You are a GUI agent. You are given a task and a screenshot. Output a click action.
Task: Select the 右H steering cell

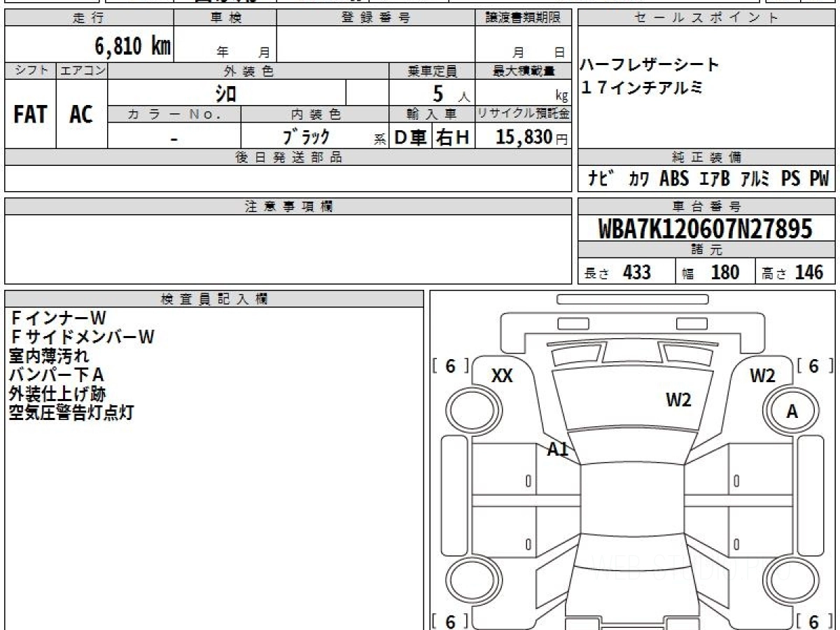coord(453,137)
